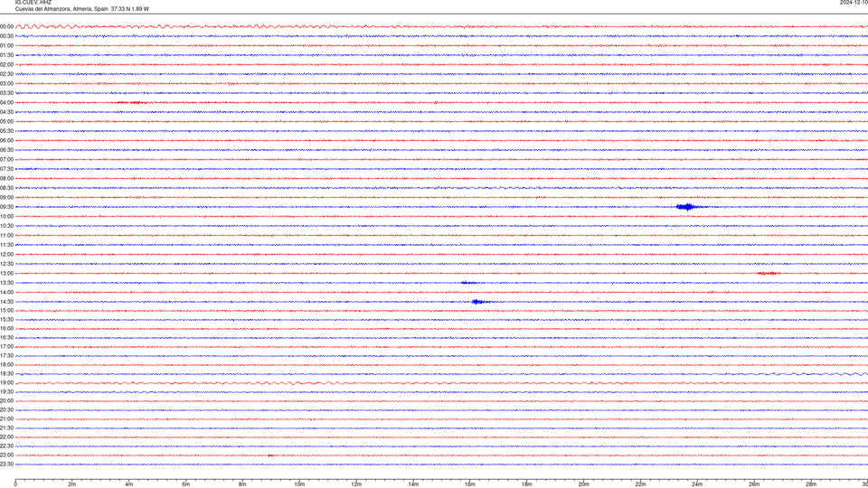
Task: Click the large blue seismic burst on the 09:30 trace
Action: point(687,207)
